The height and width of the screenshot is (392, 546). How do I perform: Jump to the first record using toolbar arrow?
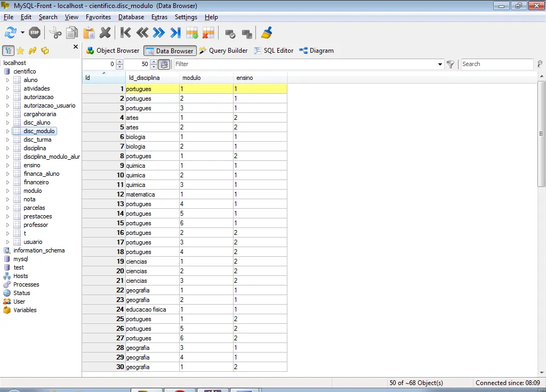point(125,32)
